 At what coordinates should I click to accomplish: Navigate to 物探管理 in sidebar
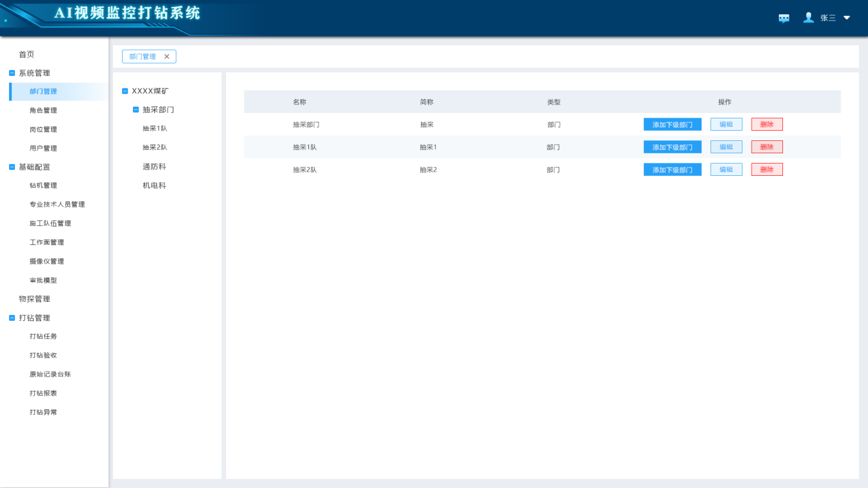[34, 299]
